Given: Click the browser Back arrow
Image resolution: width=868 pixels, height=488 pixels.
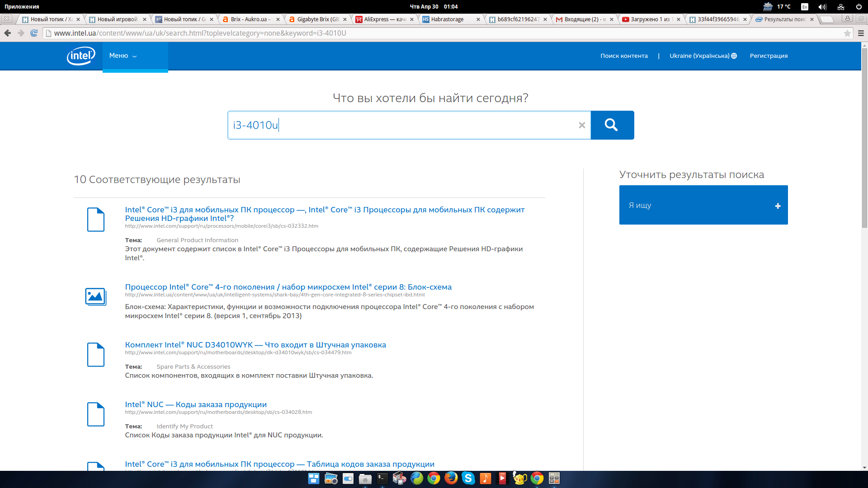Looking at the screenshot, I should [x=8, y=33].
